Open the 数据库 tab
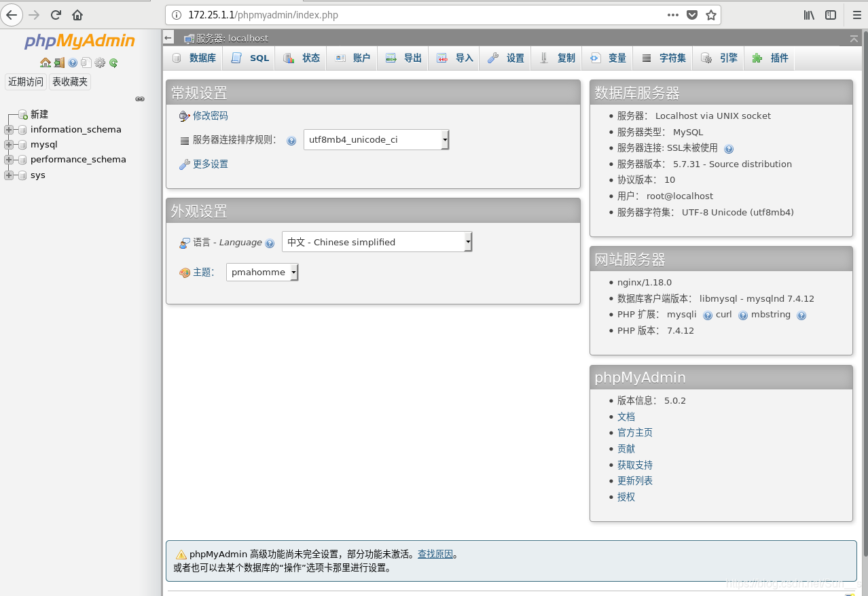Viewport: 868px width, 596px height. (194, 58)
